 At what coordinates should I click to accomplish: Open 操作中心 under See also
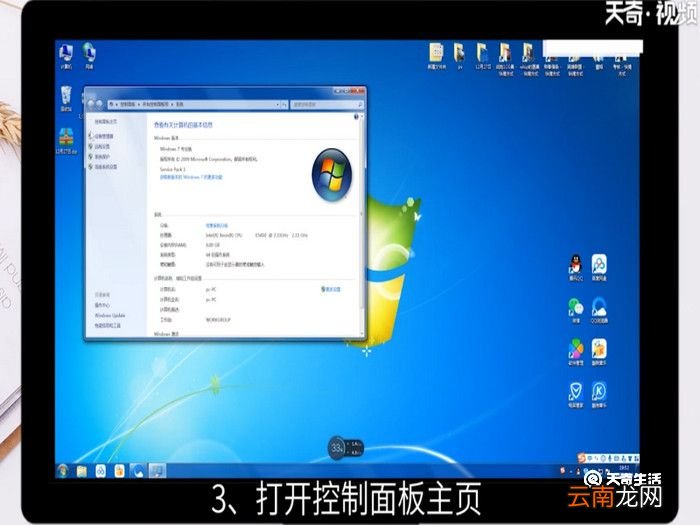click(x=102, y=305)
